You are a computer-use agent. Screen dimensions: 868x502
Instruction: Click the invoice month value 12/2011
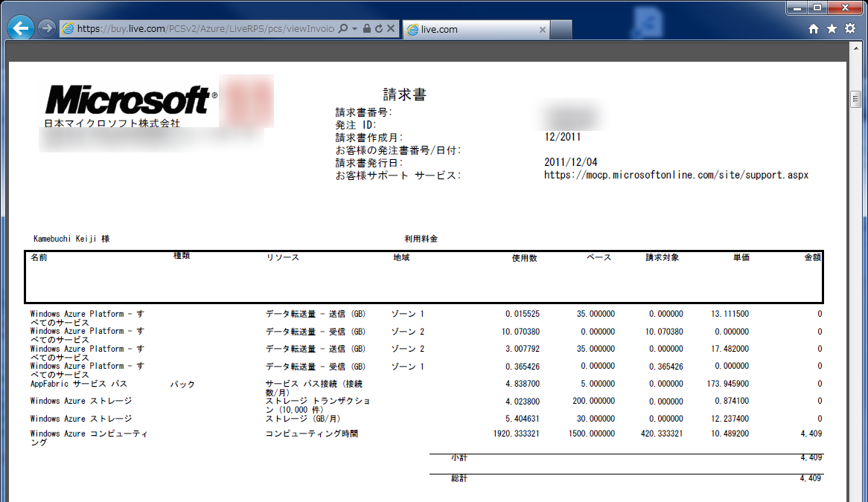point(563,137)
